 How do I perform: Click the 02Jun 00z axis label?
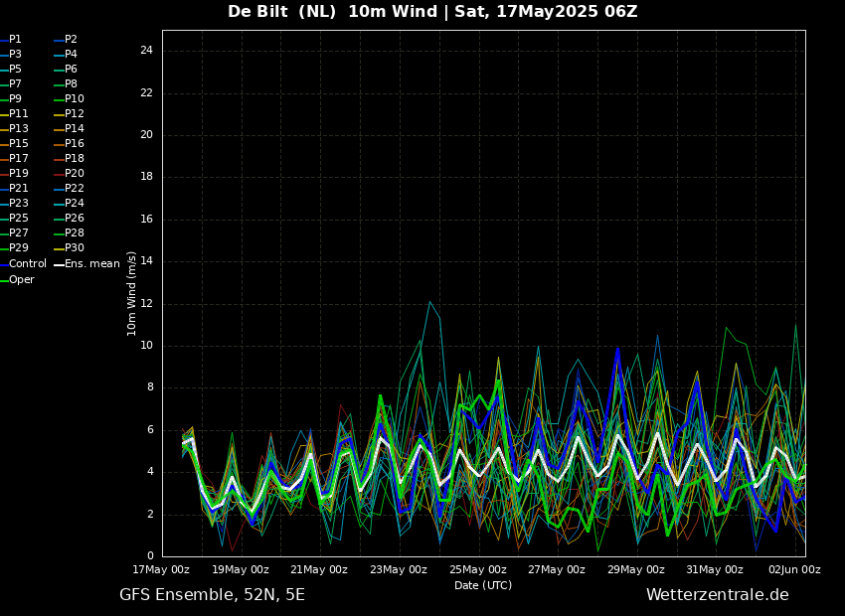click(x=793, y=570)
